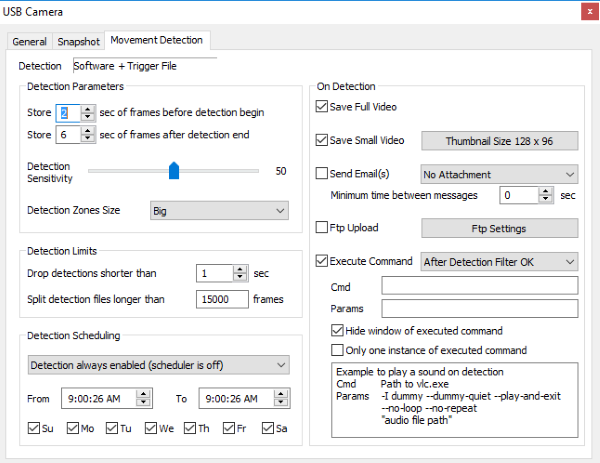Image resolution: width=600 pixels, height=463 pixels.
Task: Click the To time spinner down arrow
Action: click(x=280, y=402)
